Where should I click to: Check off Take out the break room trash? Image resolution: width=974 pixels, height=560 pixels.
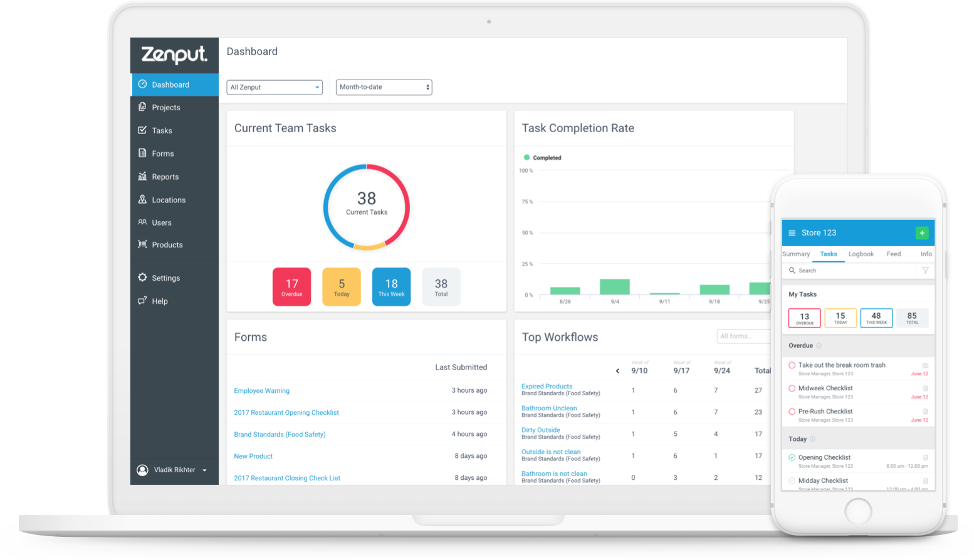coord(792,365)
